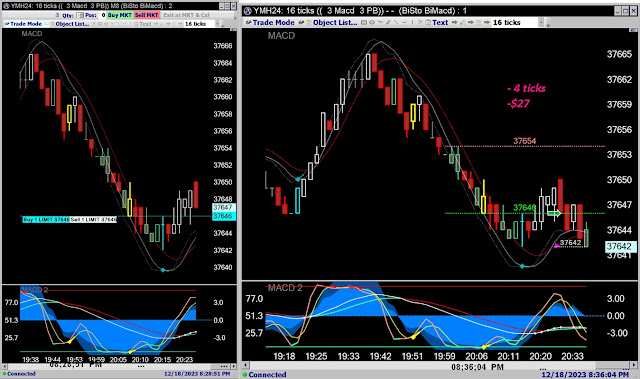
Task: Select the horizontal line tool in right chart
Action: (404, 22)
